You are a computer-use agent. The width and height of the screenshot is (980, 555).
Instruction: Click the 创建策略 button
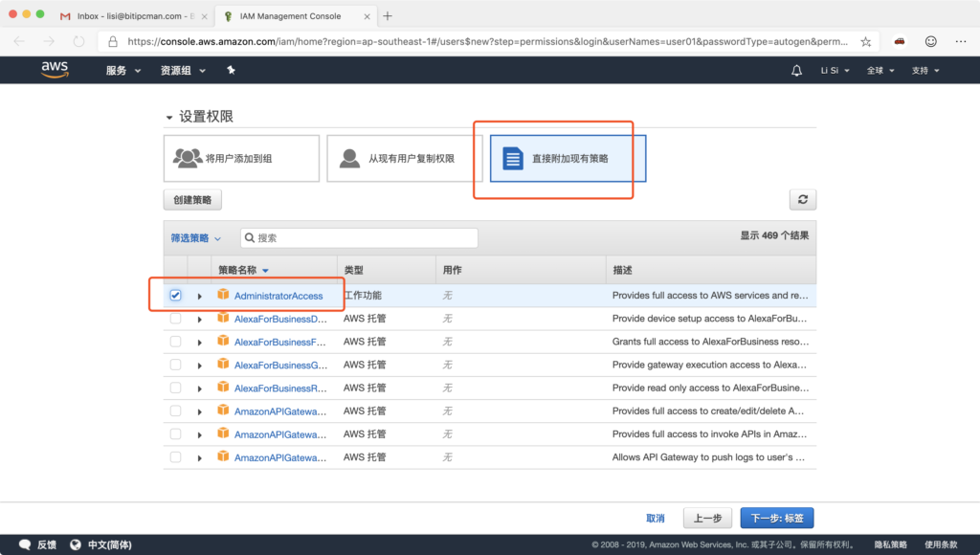(x=192, y=199)
